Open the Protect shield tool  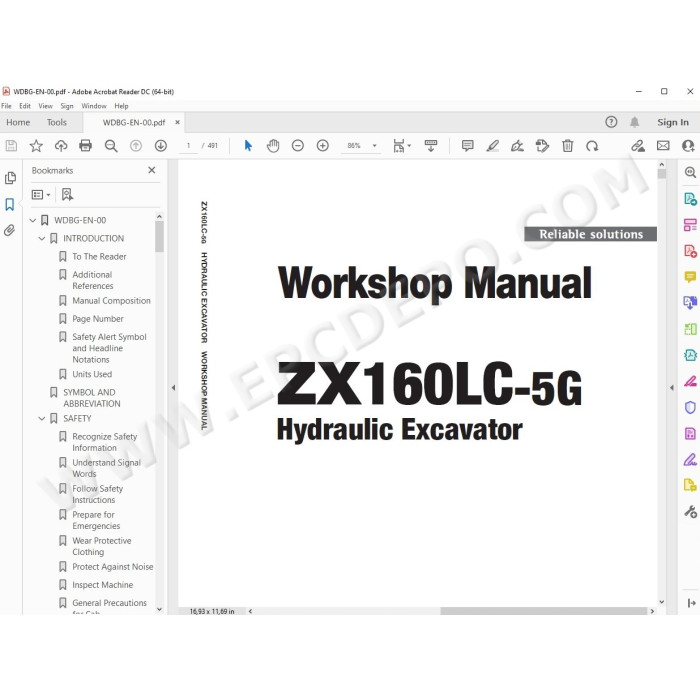pos(690,407)
